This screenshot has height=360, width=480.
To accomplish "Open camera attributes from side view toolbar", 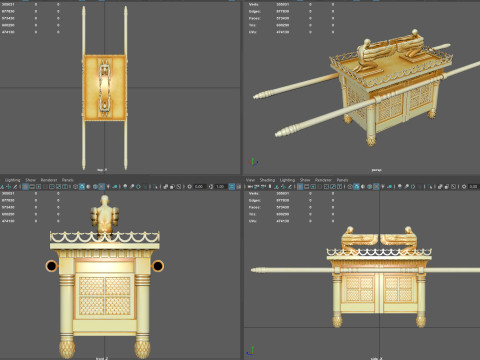I will (x=263, y=187).
